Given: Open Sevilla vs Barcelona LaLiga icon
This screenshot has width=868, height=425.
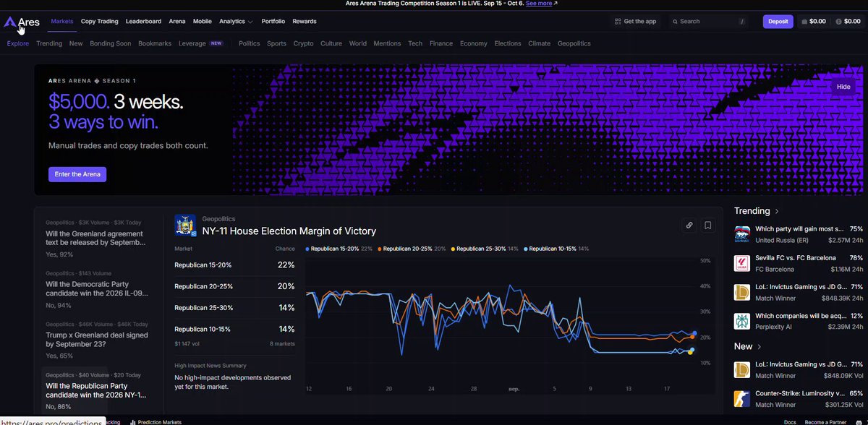Looking at the screenshot, I should tap(742, 263).
